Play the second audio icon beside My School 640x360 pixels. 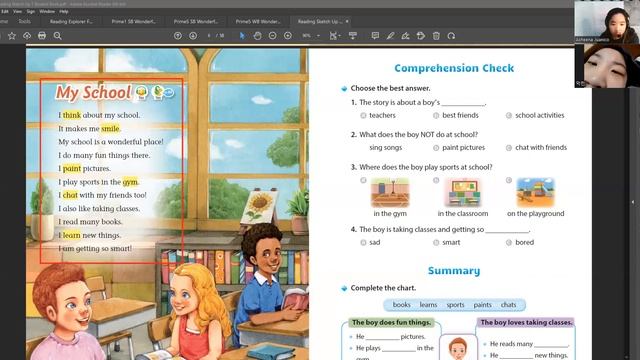click(158, 93)
